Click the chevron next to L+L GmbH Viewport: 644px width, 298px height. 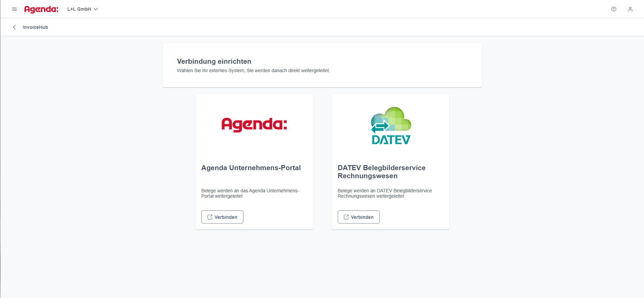[x=96, y=9]
